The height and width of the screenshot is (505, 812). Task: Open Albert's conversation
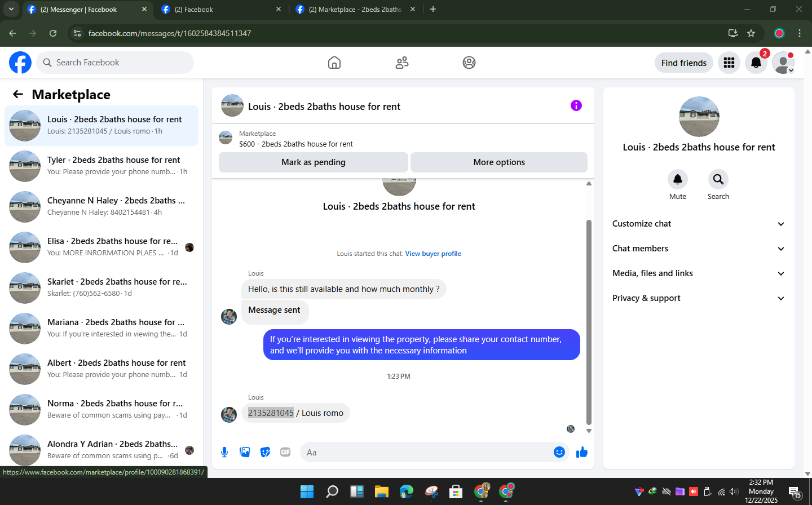pyautogui.click(x=101, y=369)
